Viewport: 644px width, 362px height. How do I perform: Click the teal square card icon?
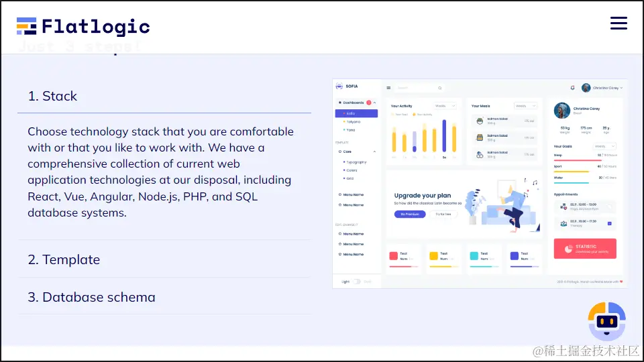click(474, 256)
